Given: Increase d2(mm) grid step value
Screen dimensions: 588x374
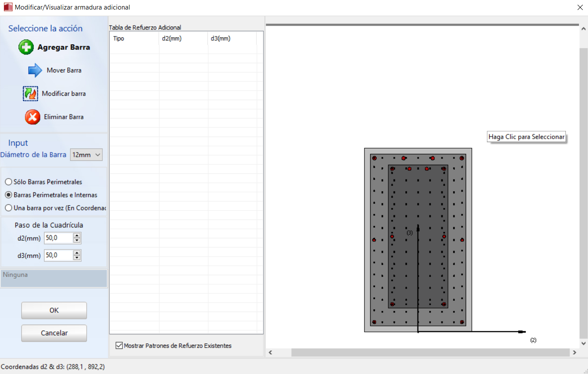Looking at the screenshot, I should click(77, 236).
